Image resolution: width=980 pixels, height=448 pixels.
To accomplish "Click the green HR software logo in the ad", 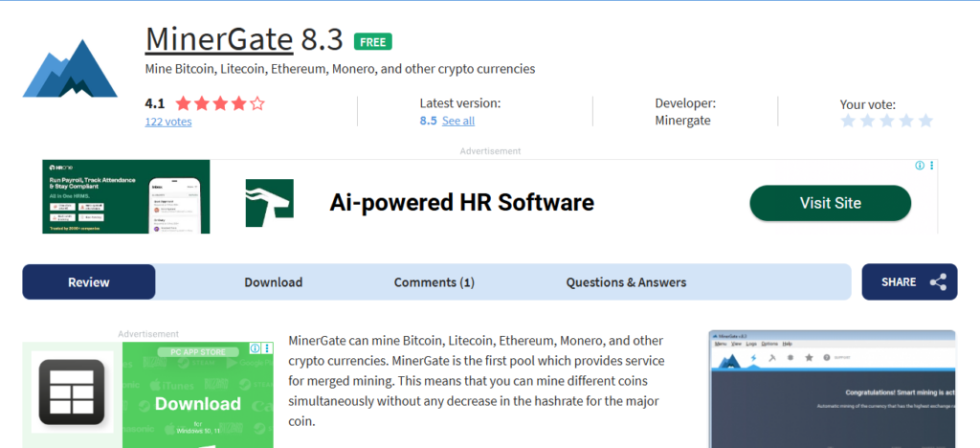I will pos(269,203).
